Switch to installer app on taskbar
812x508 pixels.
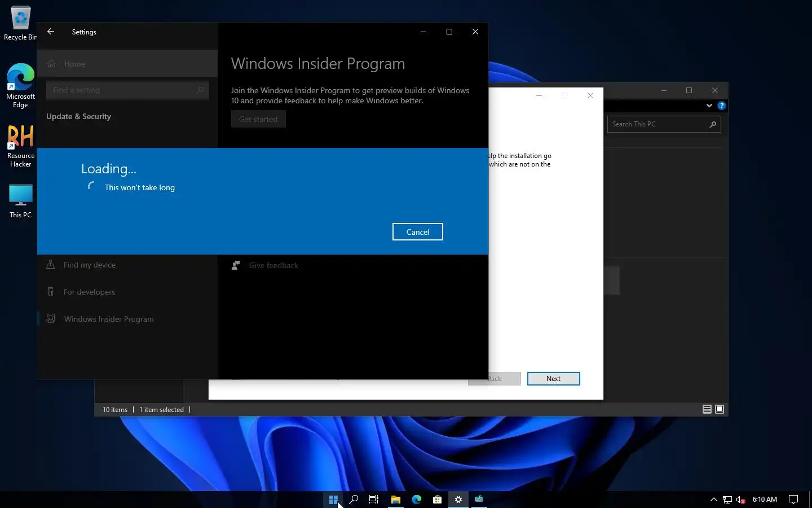click(479, 500)
